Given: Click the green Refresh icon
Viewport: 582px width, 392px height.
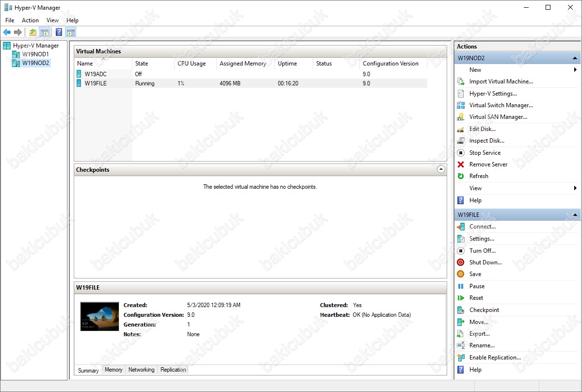Looking at the screenshot, I should (461, 176).
